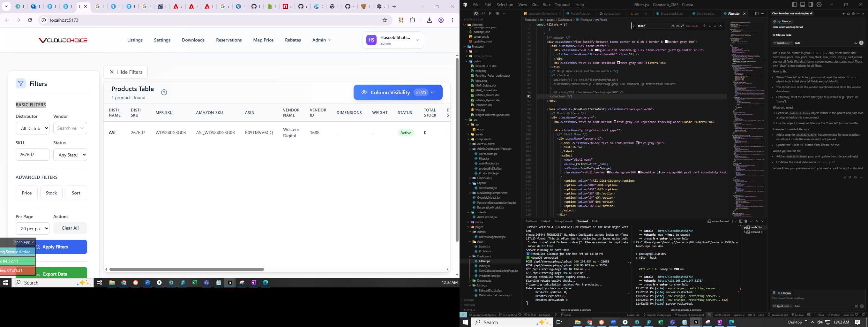Screen dimensions: 868x327
Task: Kill terminal with the trash icon
Action: (746, 221)
